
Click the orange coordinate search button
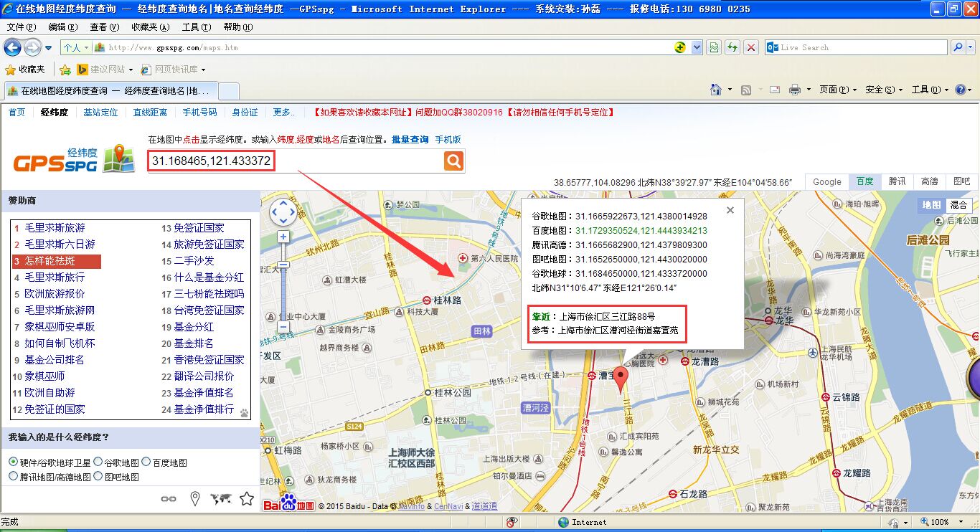coord(453,161)
